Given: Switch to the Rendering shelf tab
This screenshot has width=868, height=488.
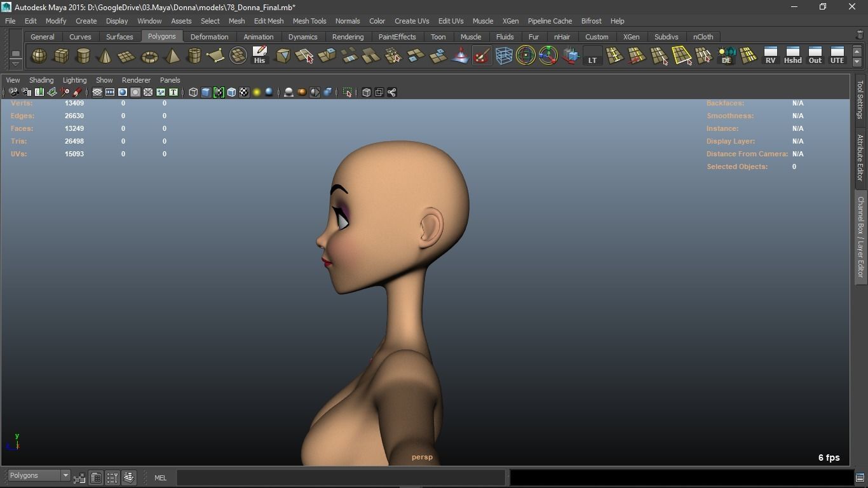Looking at the screenshot, I should (x=348, y=37).
